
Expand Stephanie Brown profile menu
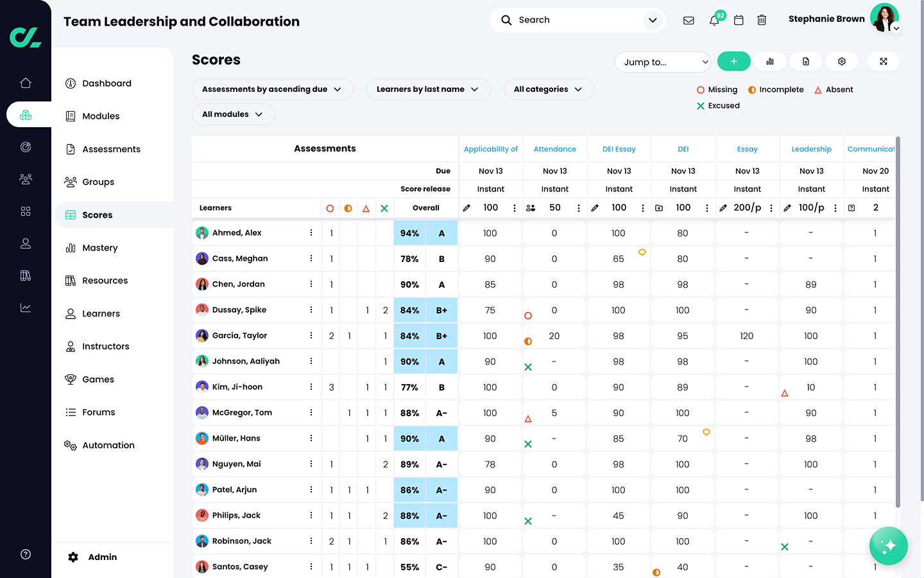click(896, 28)
